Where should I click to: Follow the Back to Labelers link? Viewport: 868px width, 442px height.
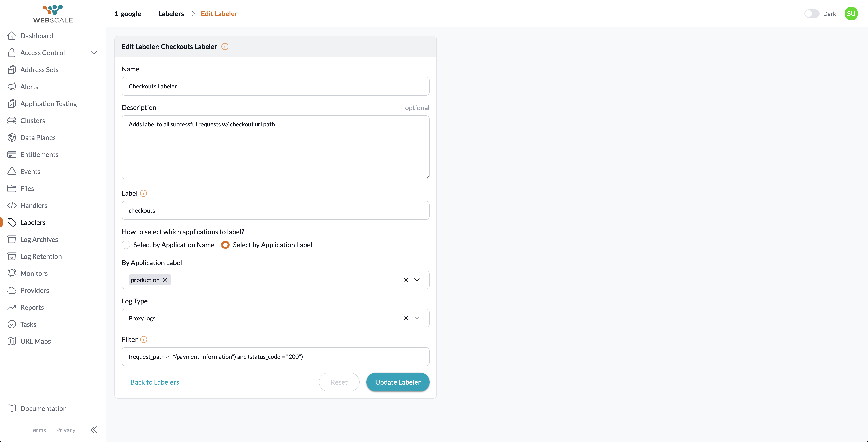pyautogui.click(x=155, y=382)
